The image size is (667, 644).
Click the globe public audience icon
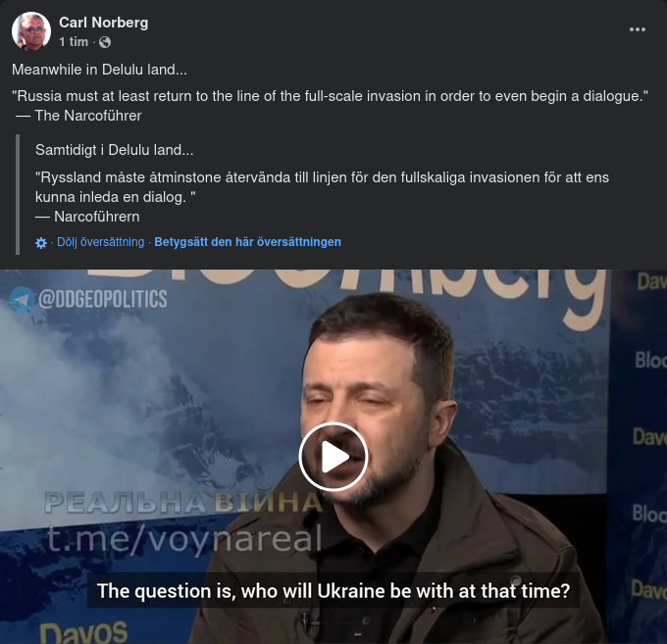click(105, 42)
